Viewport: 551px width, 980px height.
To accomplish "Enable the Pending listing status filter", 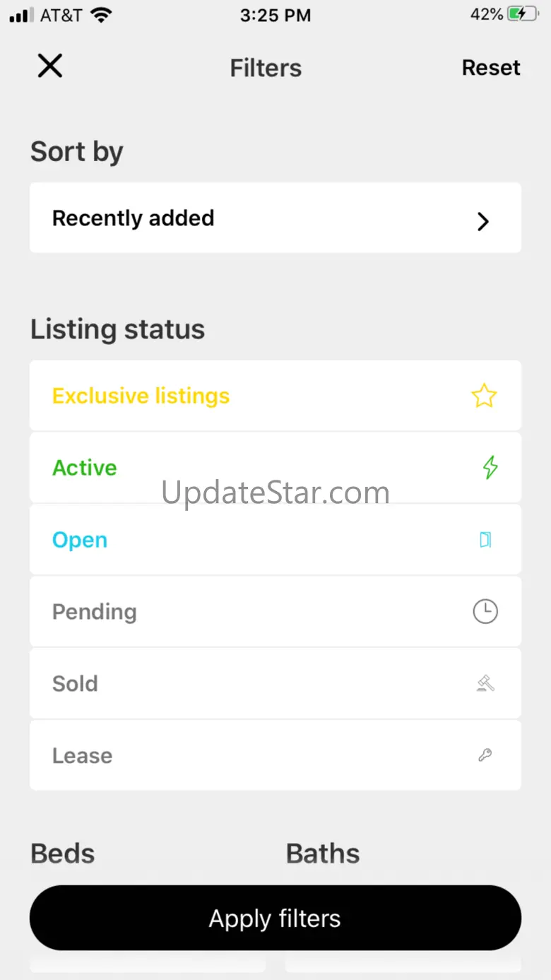I will pyautogui.click(x=95, y=612).
